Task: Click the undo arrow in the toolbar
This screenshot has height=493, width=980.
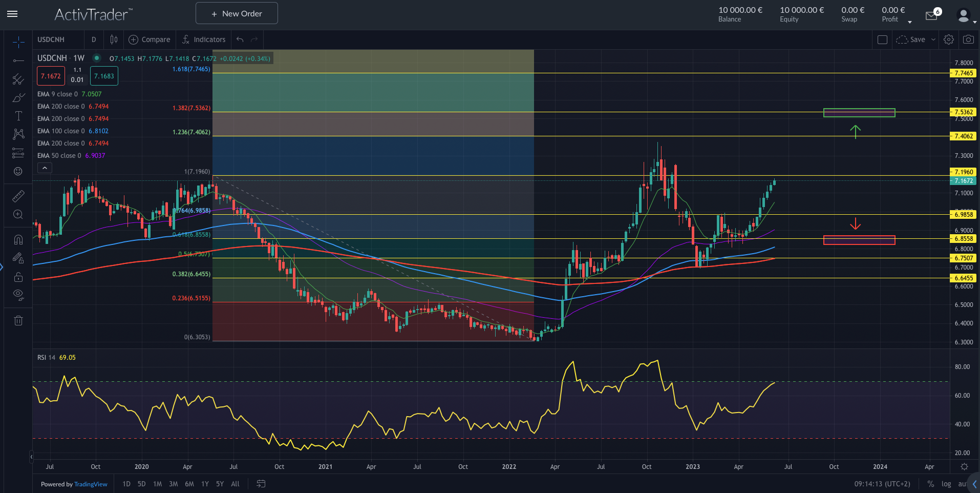Action: tap(239, 39)
